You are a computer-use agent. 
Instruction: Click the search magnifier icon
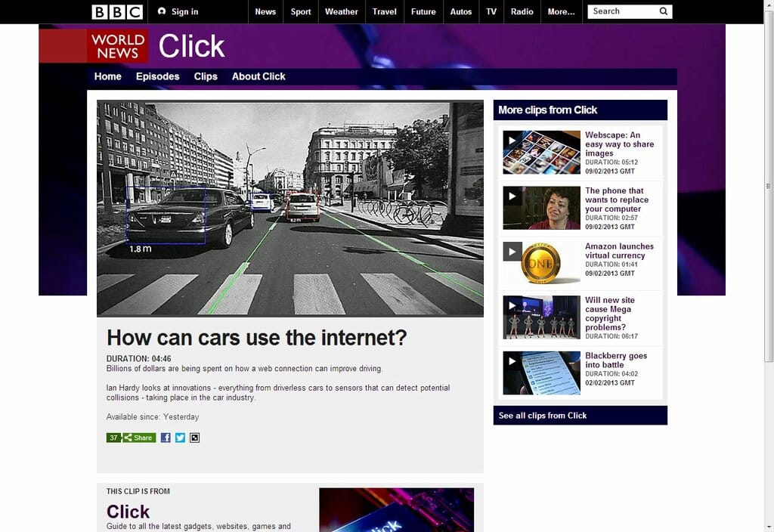point(664,11)
